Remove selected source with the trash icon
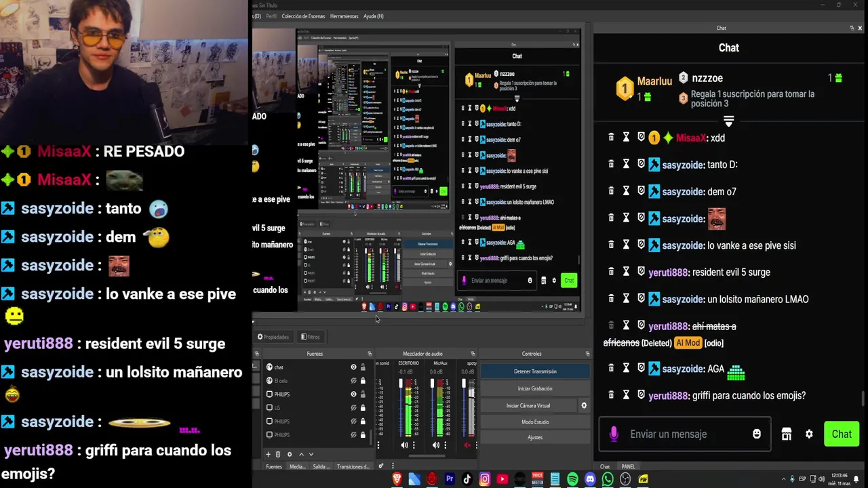868x488 pixels. point(277,454)
